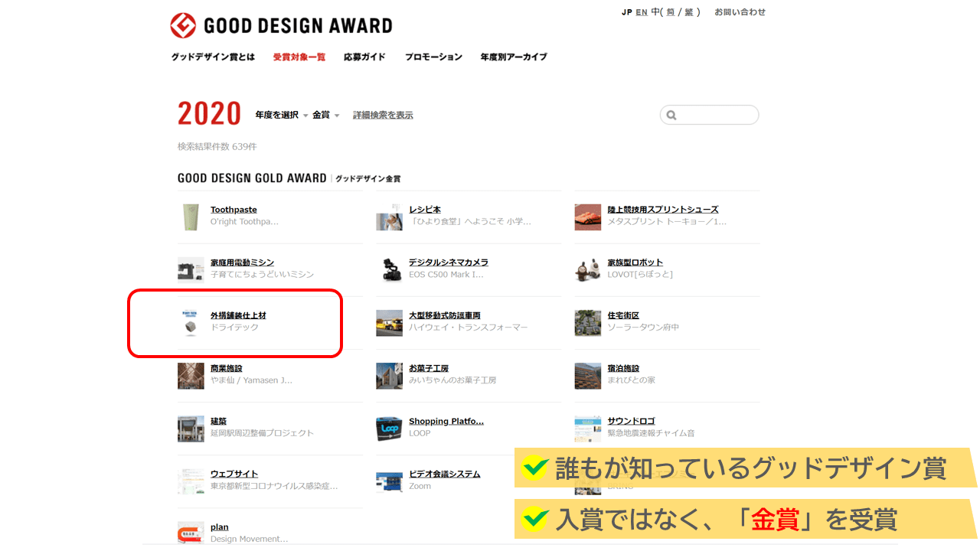Screen dimensions: 980x551
Task: Switch to traditional Chinese 繁
Action: pos(689,12)
